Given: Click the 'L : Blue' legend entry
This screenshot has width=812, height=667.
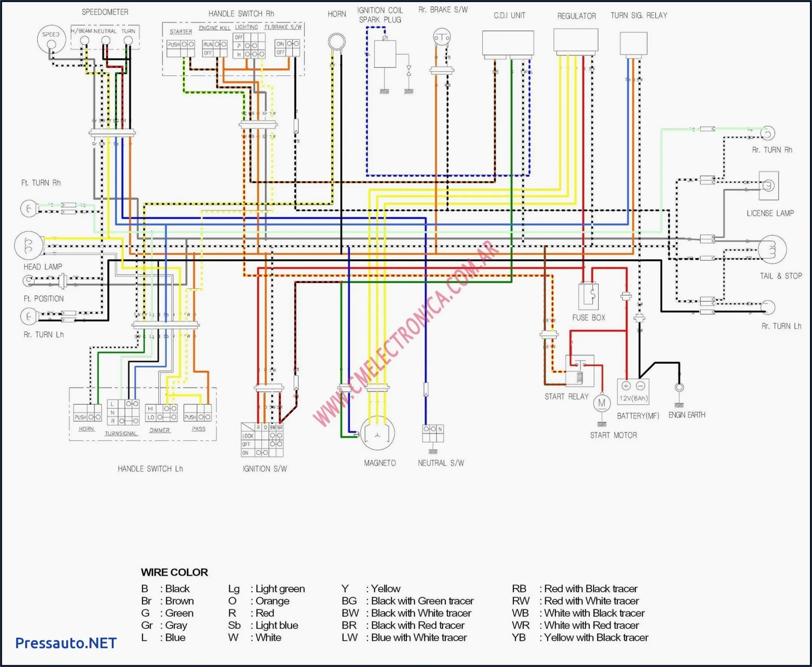Looking at the screenshot, I should point(163,638).
